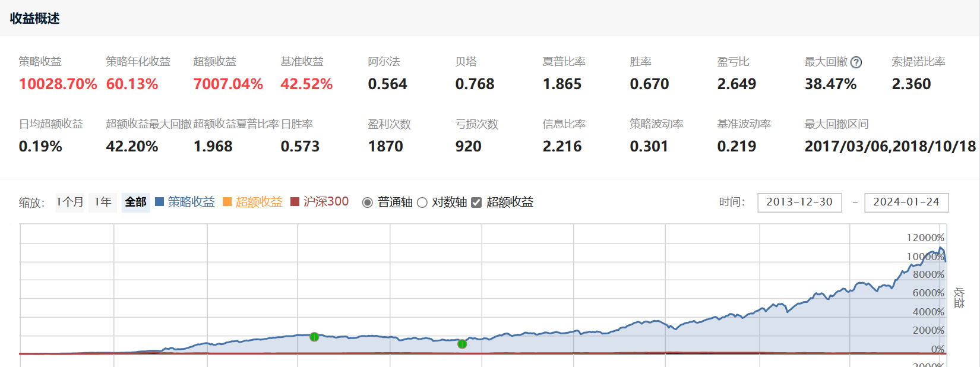Click the orange 超额收益 legend square
This screenshot has width=980, height=367.
[x=227, y=202]
